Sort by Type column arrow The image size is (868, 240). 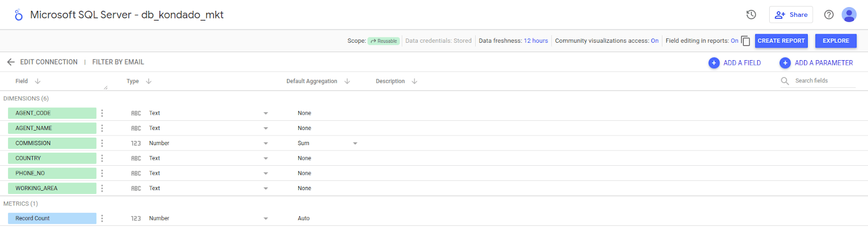coord(149,81)
